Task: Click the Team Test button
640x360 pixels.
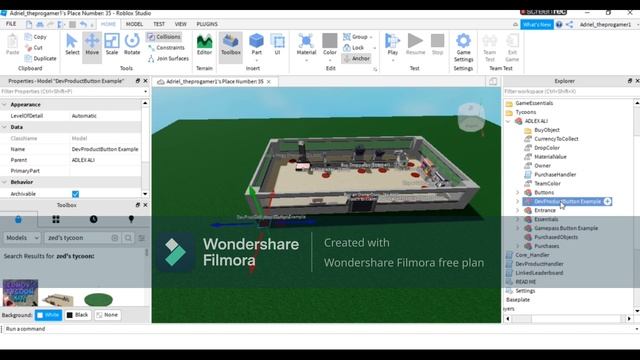Action: [x=489, y=48]
